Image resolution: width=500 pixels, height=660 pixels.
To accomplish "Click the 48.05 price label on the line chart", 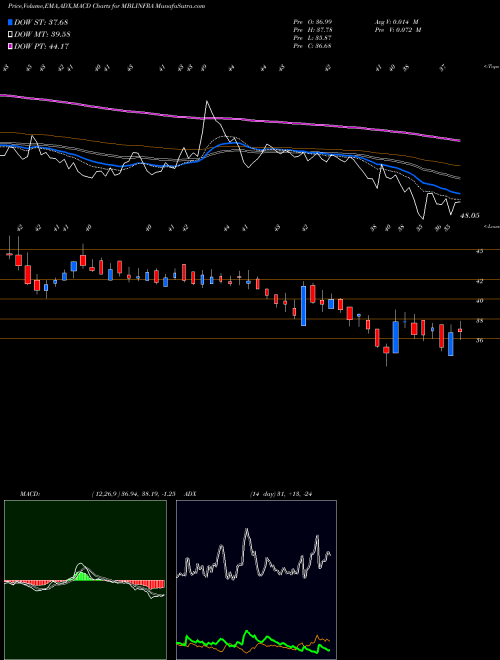I will pyautogui.click(x=470, y=216).
